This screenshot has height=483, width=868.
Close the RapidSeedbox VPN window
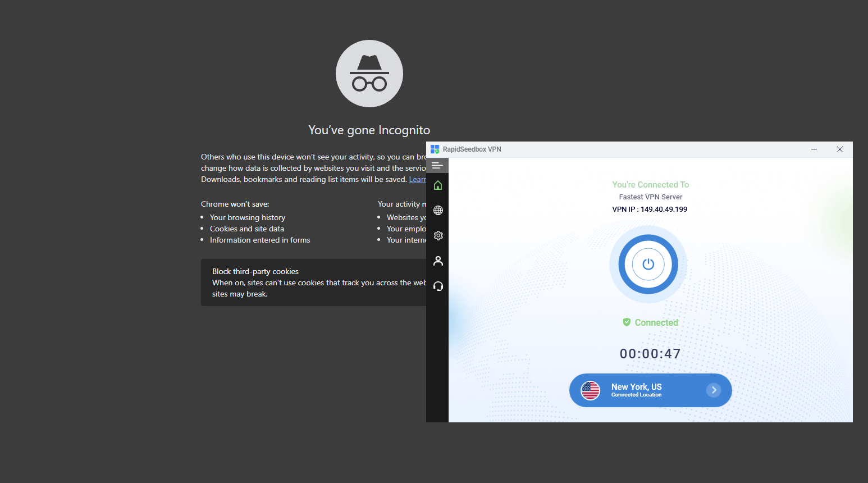click(x=840, y=149)
